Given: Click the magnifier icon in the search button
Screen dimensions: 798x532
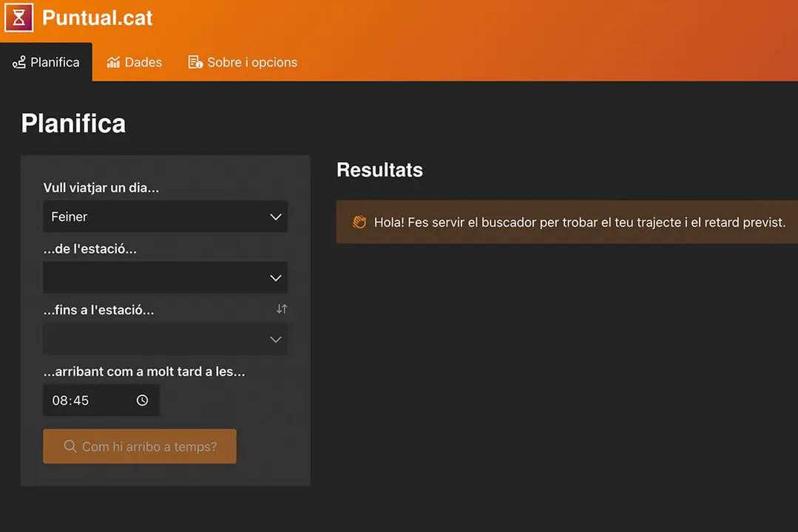Looking at the screenshot, I should (x=70, y=446).
